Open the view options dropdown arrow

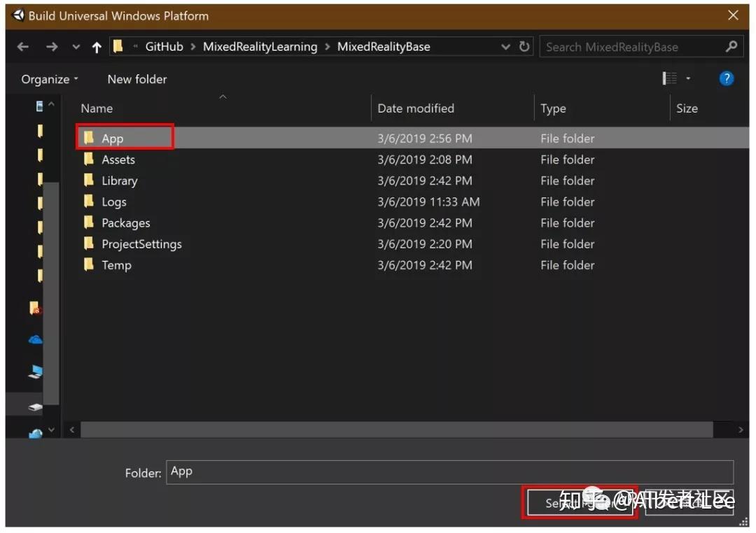[x=689, y=78]
